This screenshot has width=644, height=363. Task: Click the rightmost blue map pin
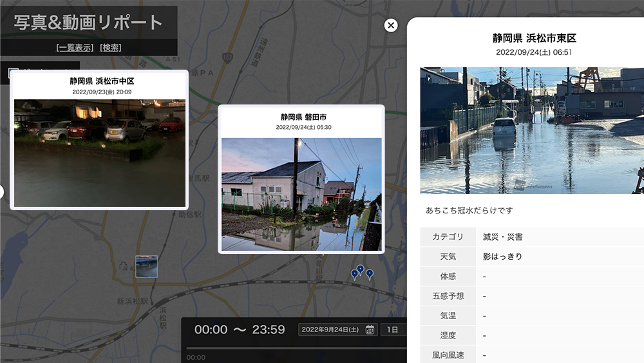click(370, 274)
